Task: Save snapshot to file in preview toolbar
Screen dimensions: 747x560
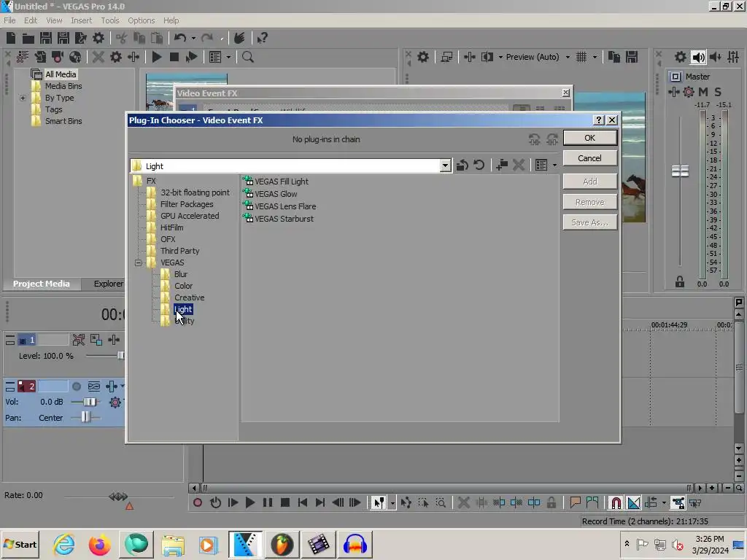Action: tap(632, 57)
